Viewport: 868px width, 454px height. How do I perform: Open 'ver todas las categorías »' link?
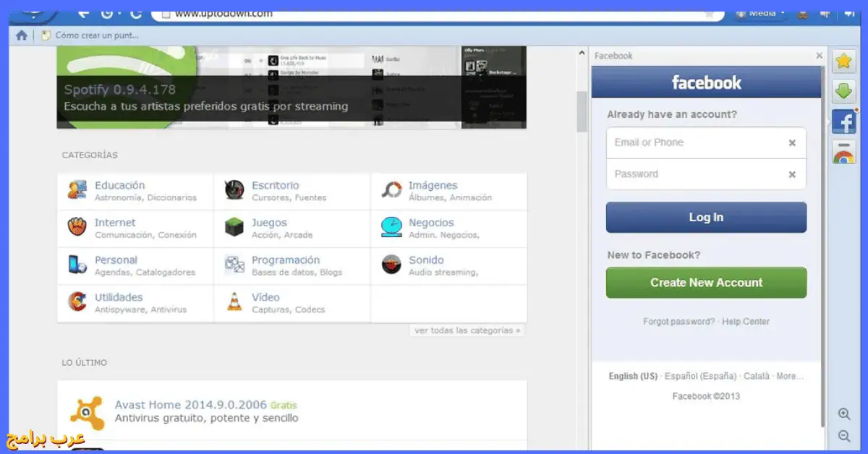pyautogui.click(x=467, y=330)
